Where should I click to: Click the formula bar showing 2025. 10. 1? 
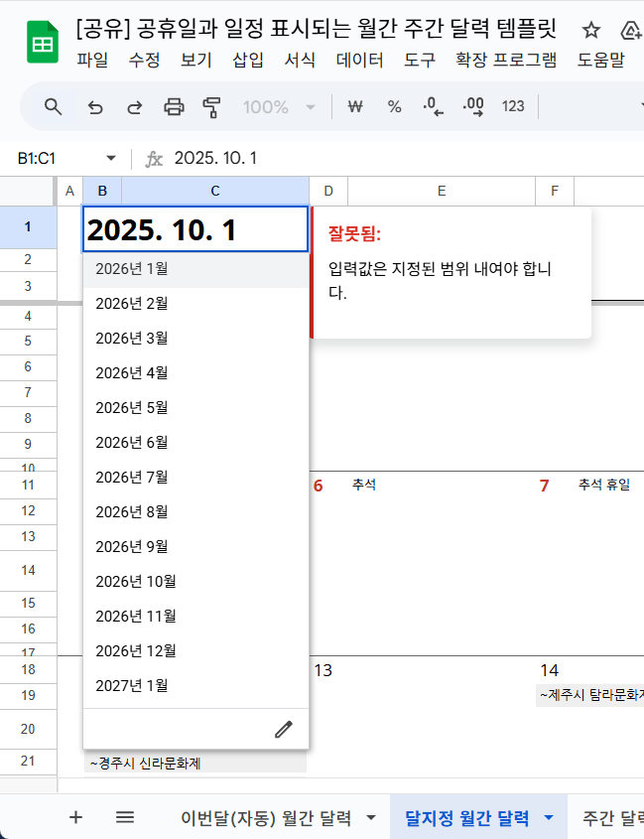pos(397,159)
